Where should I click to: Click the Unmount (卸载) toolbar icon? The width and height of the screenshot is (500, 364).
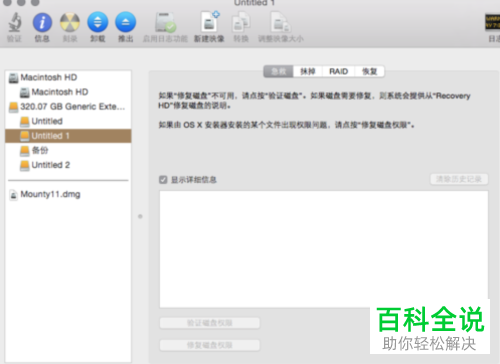point(98,22)
